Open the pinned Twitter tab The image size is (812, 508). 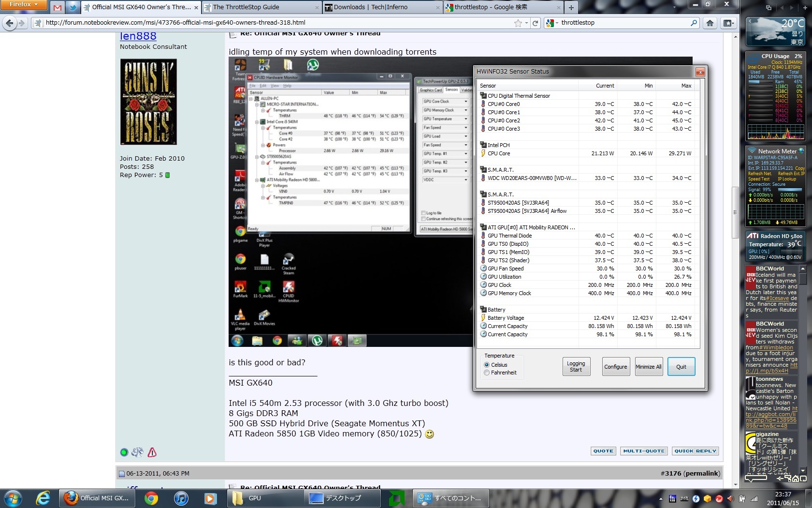[72, 7]
